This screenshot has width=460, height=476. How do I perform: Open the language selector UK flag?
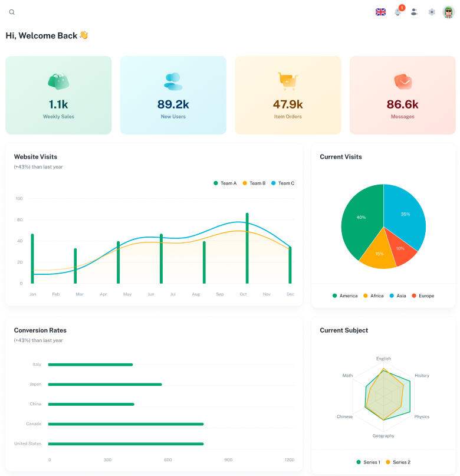[380, 12]
